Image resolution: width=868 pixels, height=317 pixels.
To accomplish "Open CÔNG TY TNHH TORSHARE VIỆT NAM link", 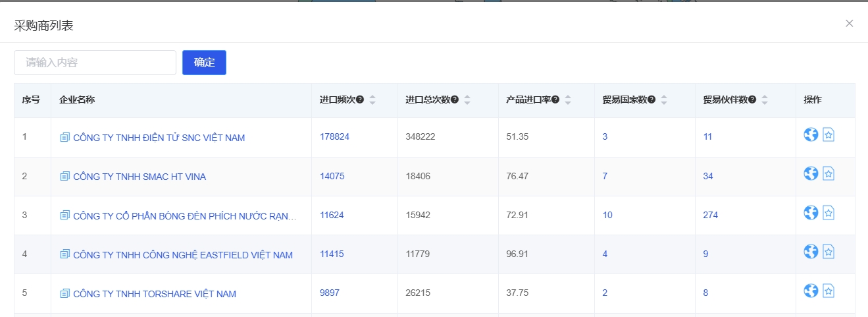I will [x=154, y=294].
